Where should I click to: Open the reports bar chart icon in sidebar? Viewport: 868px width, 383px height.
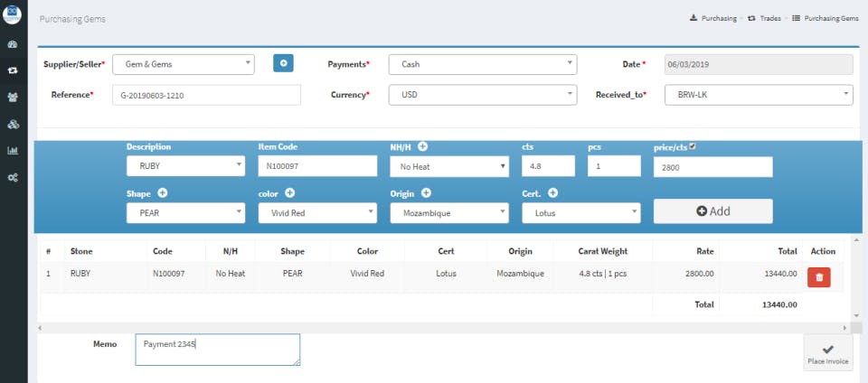[14, 150]
